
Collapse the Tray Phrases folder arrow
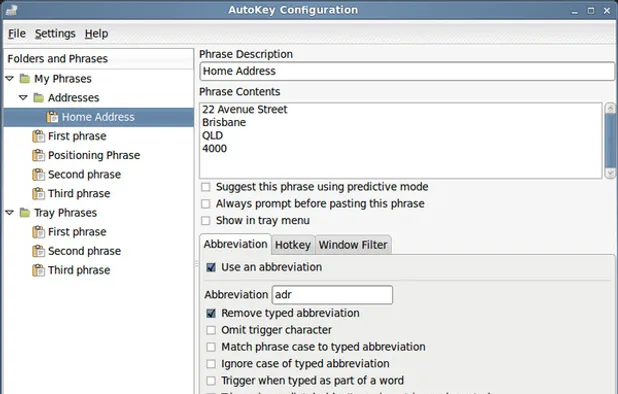[10, 213]
